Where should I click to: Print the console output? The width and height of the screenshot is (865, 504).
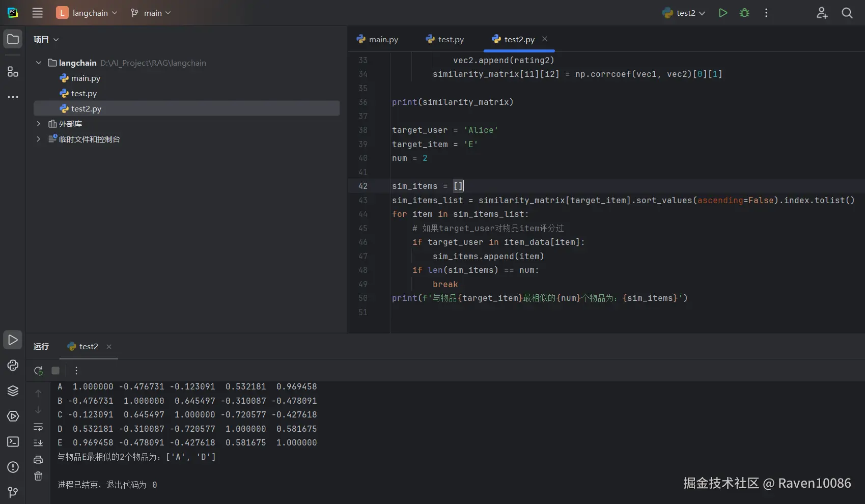pyautogui.click(x=38, y=460)
